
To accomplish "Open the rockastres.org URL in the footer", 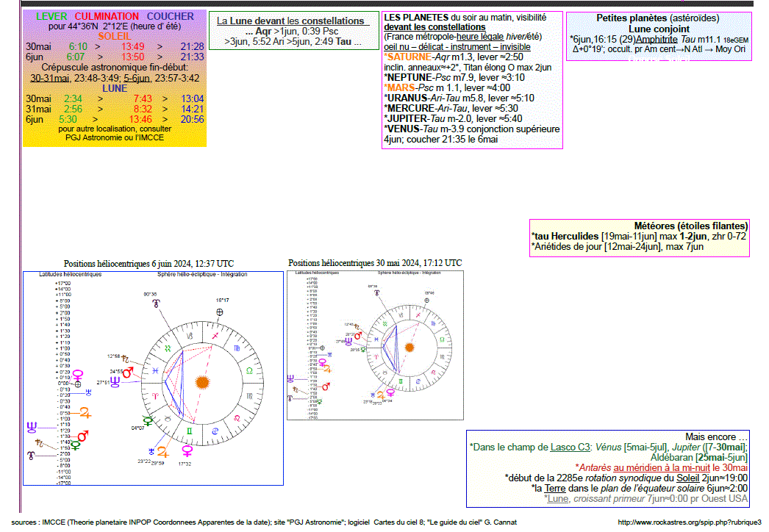I will 690,522.
